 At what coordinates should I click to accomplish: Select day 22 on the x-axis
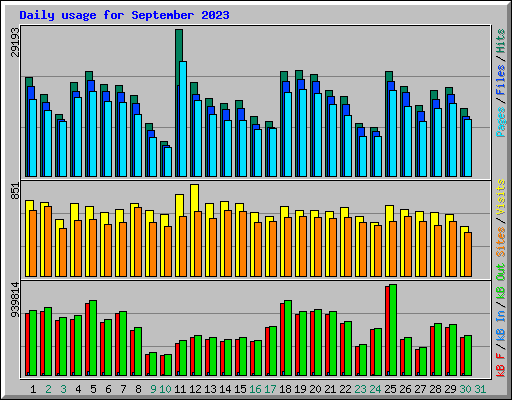pyautogui.click(x=345, y=389)
